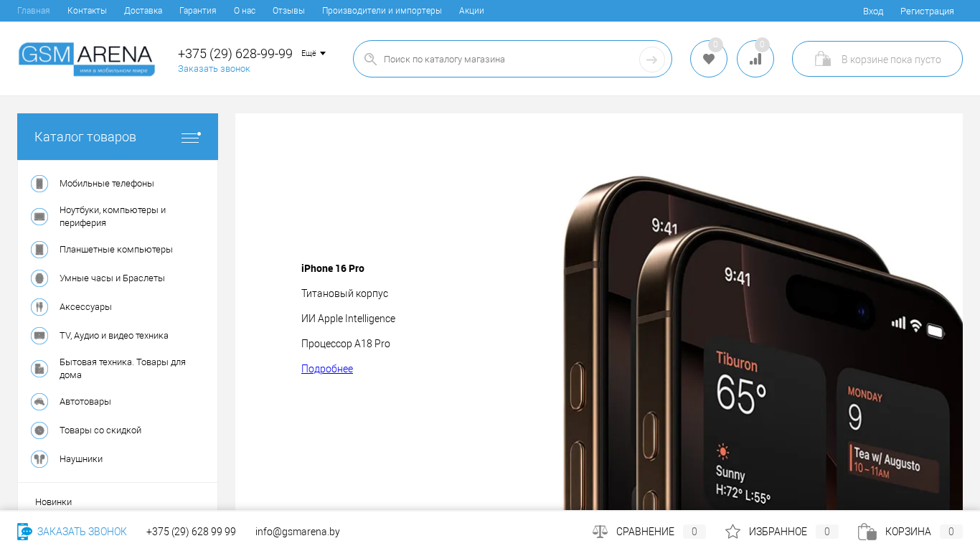The image size is (980, 551).
Task: Click 'Заказать звонок' link under phone number
Action: coord(214,69)
